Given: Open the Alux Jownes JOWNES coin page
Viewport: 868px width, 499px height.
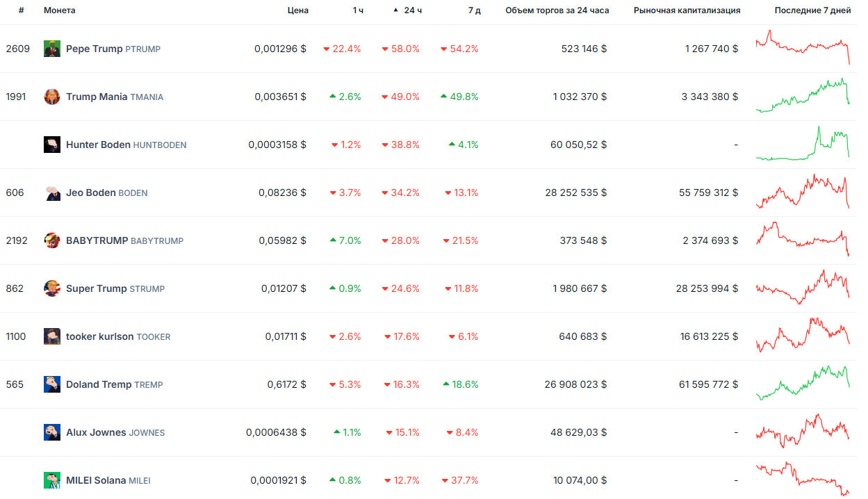Looking at the screenshot, I should pyautogui.click(x=115, y=432).
